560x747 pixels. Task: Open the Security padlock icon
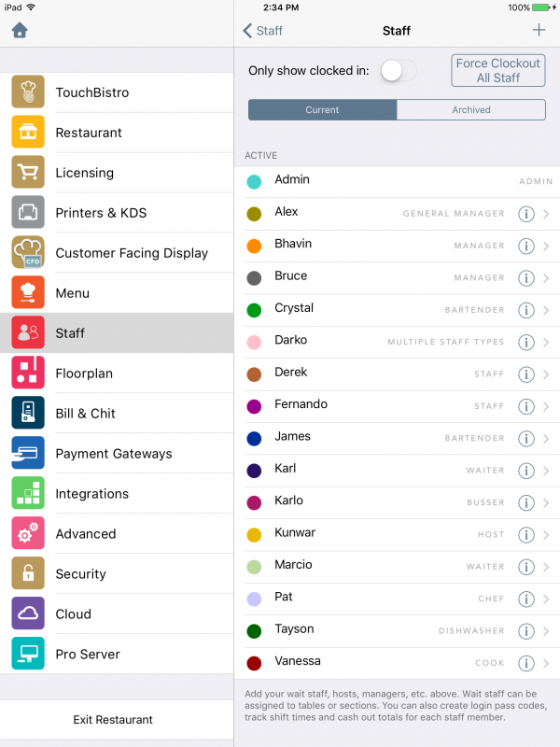(28, 573)
